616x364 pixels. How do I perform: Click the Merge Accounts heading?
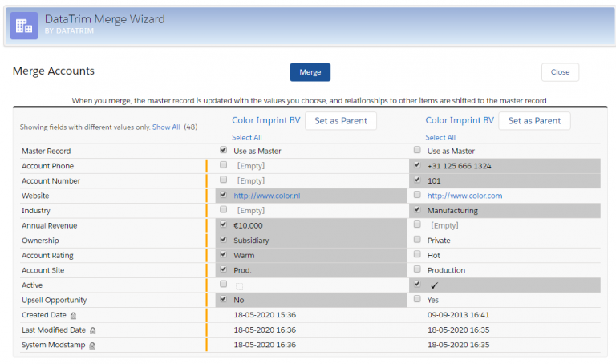click(54, 71)
